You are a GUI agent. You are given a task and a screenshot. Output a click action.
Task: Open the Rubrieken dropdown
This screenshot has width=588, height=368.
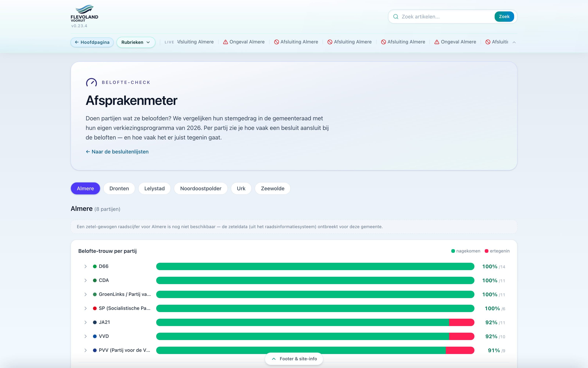point(136,42)
